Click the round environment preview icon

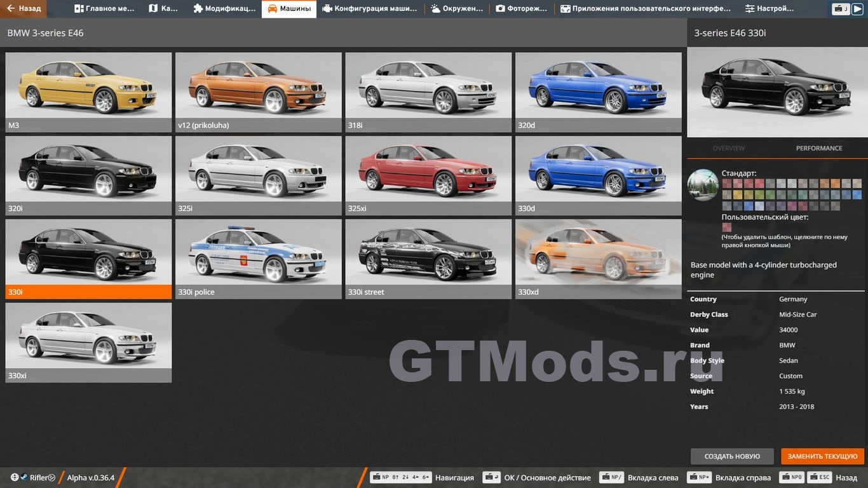pyautogui.click(x=703, y=185)
